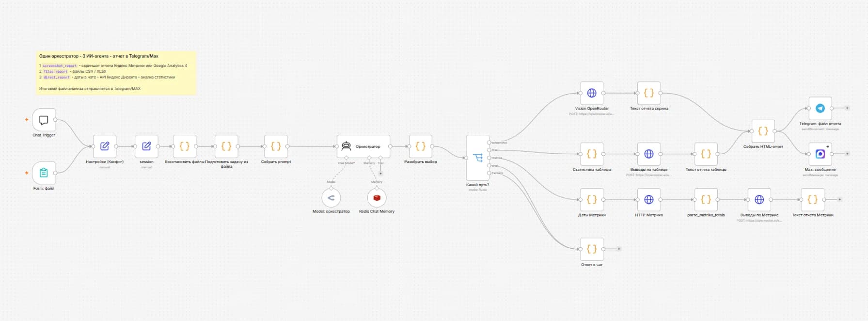Select the "Выводы по таблице" HTTP node

point(649,154)
